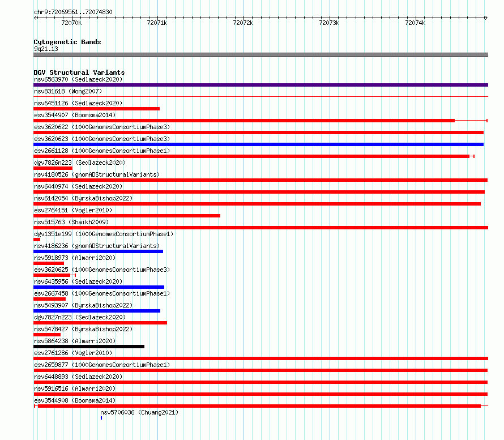Image resolution: width=504 pixels, height=440 pixels.
Task: Click the thin red nsv831618 variant line
Action: click(x=260, y=96)
